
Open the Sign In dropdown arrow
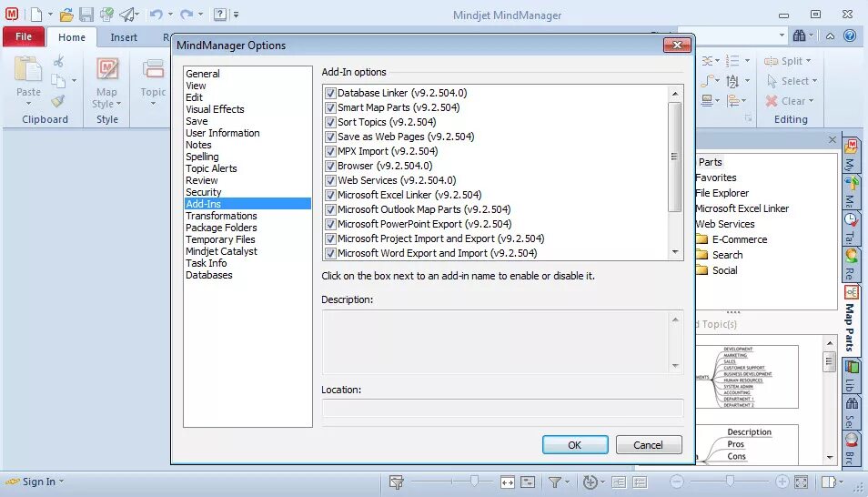pyautogui.click(x=62, y=482)
